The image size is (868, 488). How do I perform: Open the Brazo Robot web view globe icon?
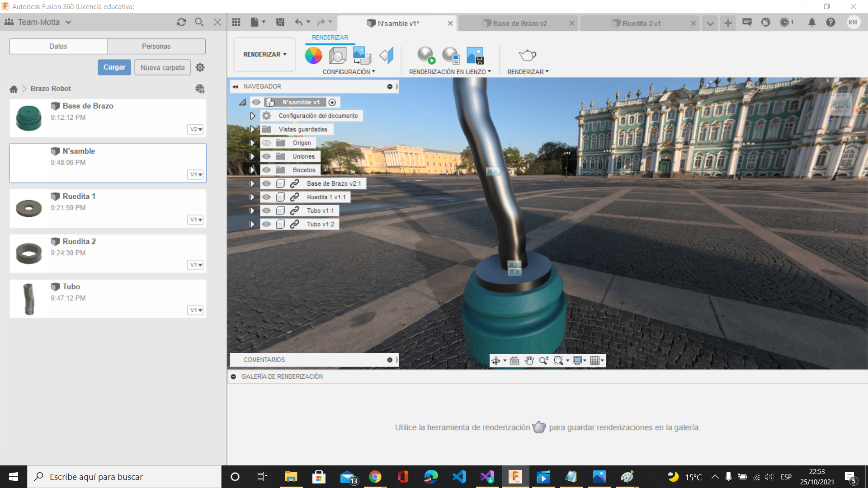(x=200, y=89)
